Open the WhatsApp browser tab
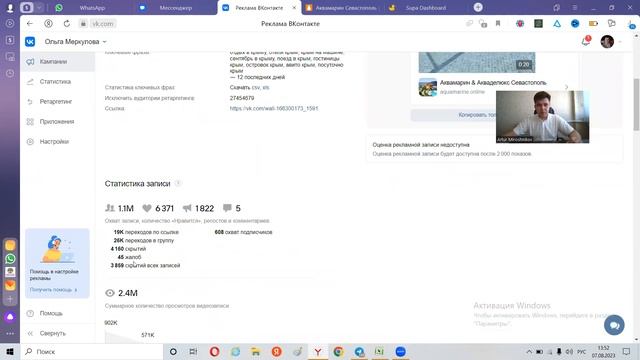640x360 pixels. point(92,8)
